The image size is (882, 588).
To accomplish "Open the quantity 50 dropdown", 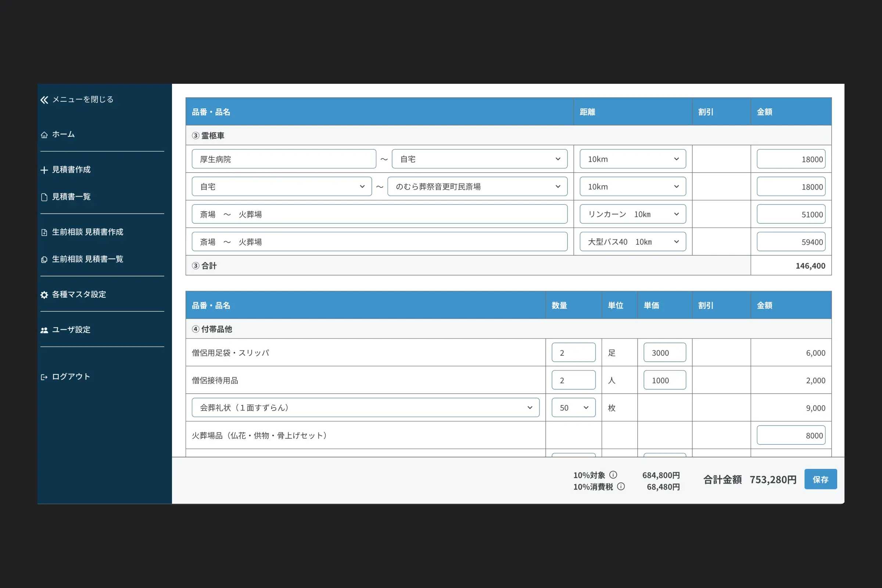I will (573, 408).
